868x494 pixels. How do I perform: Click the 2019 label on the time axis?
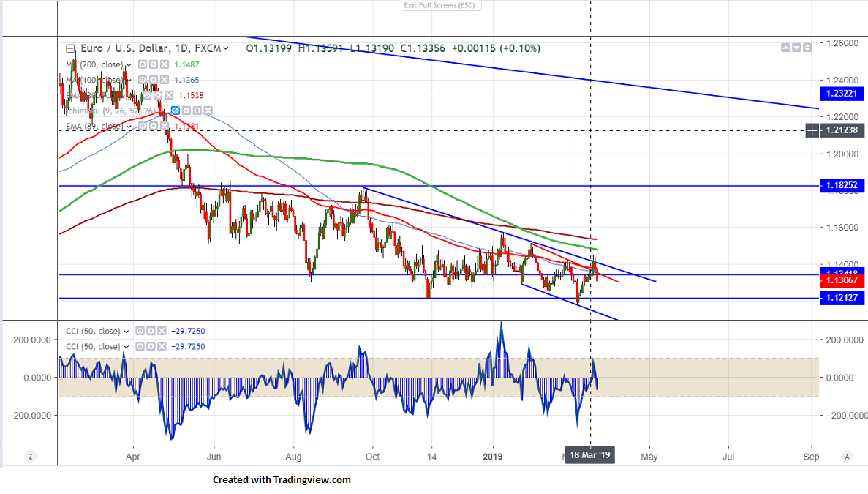tap(493, 457)
